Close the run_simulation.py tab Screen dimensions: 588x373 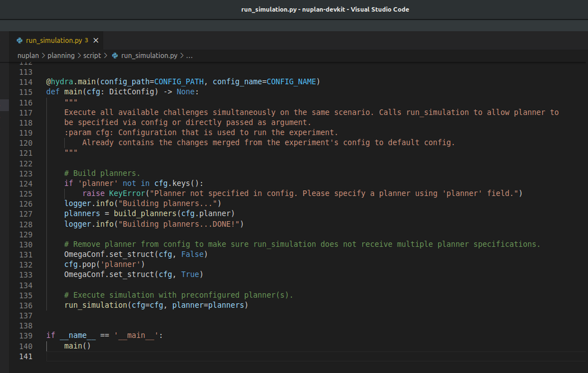click(96, 40)
